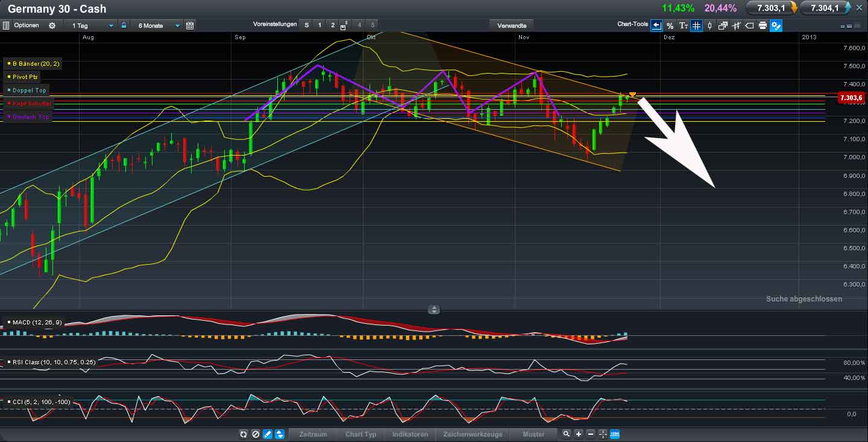
Task: Toggle the price axis arrow Chart-Tool
Action: tap(656, 25)
